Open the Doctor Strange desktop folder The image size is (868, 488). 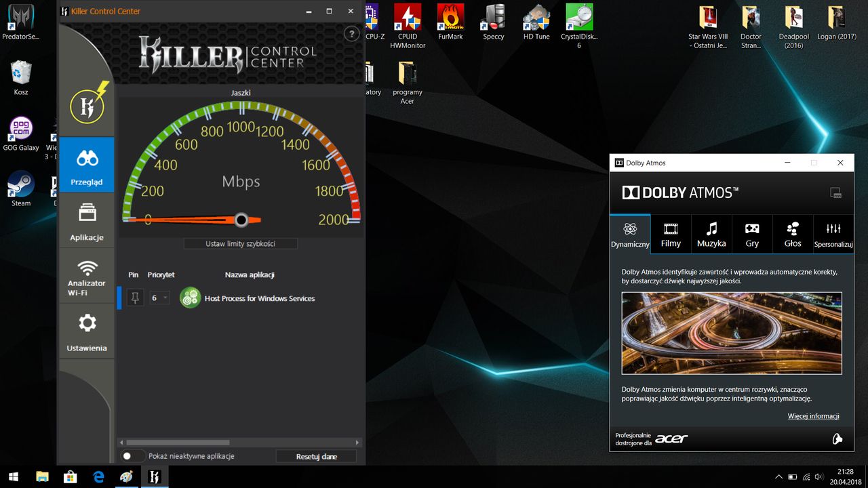point(751,27)
